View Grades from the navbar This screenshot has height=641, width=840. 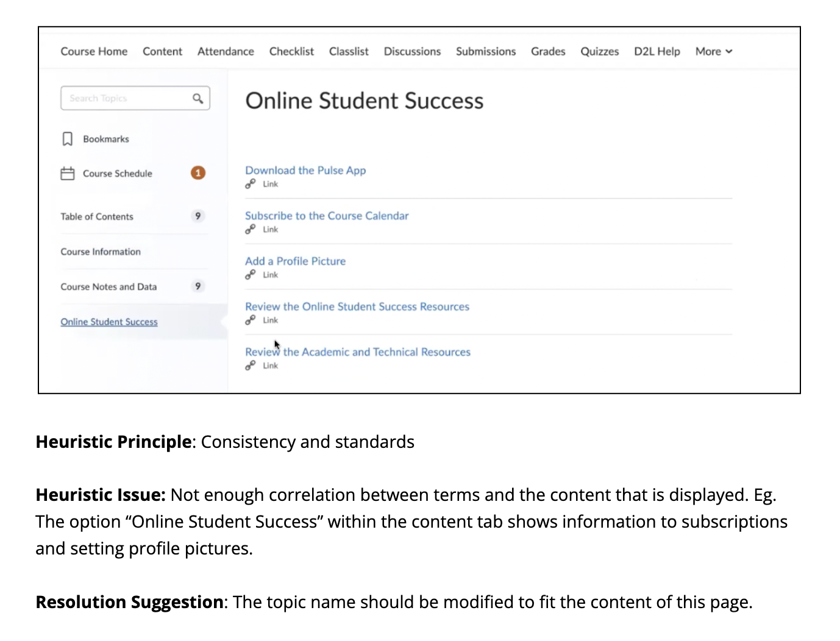click(x=548, y=52)
